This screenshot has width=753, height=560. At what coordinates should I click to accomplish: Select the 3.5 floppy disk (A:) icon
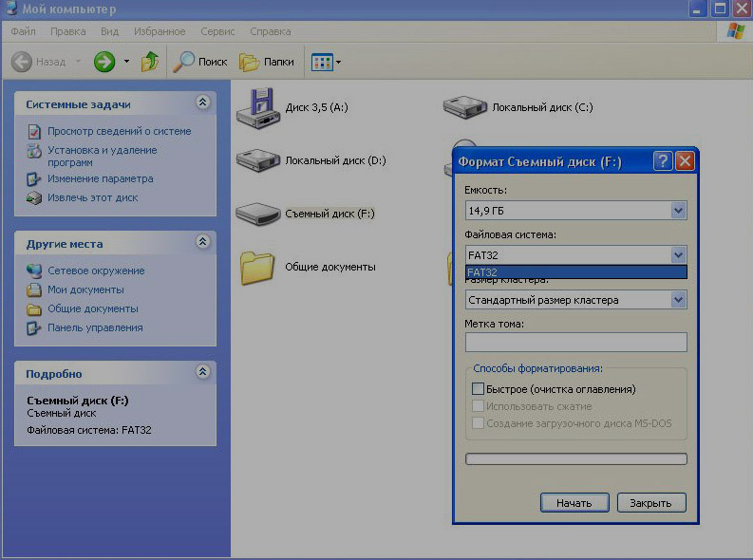254,106
